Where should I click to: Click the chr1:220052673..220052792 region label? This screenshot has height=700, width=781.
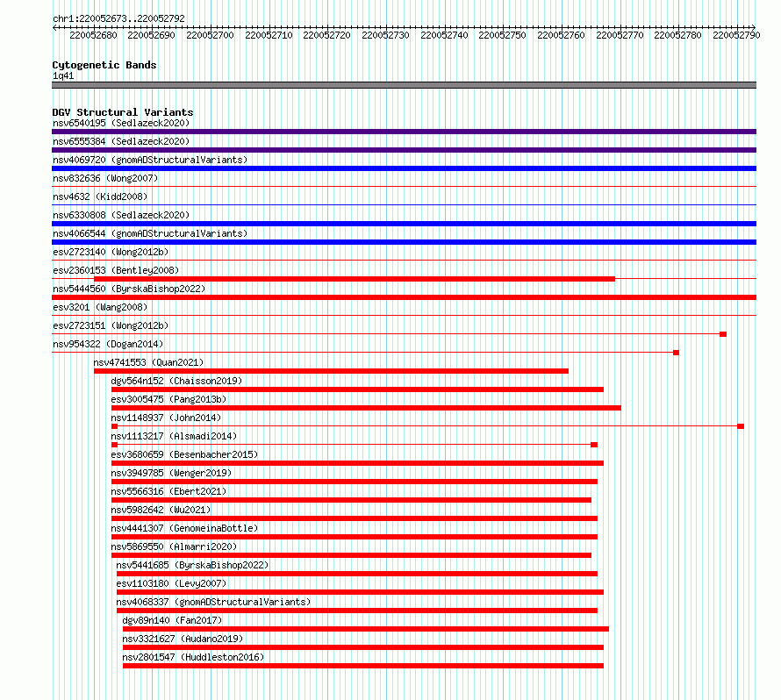tap(118, 18)
